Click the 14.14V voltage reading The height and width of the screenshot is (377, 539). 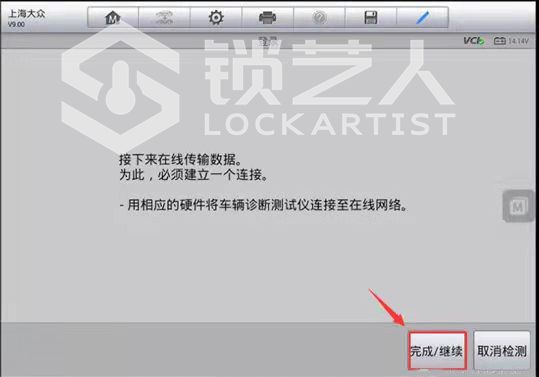pyautogui.click(x=518, y=41)
